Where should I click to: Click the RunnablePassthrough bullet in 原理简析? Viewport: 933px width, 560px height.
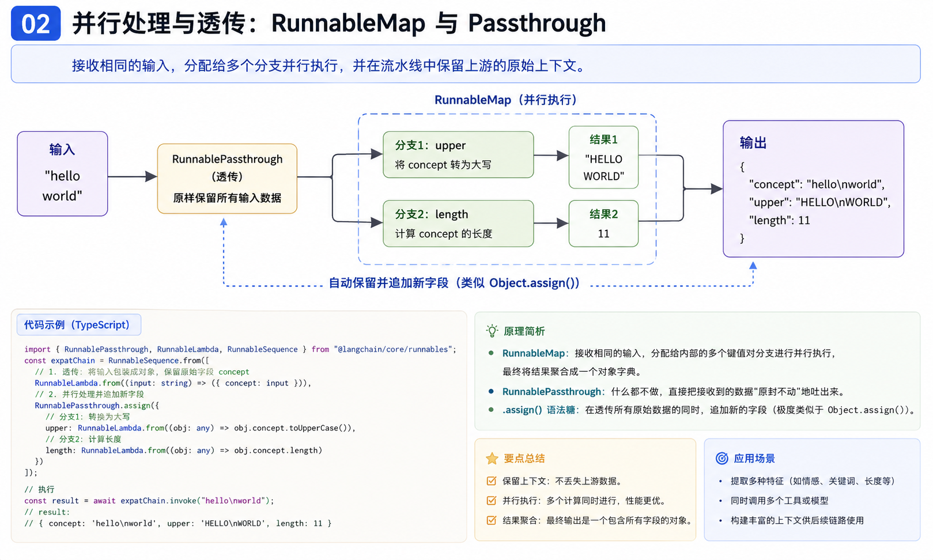(667, 392)
